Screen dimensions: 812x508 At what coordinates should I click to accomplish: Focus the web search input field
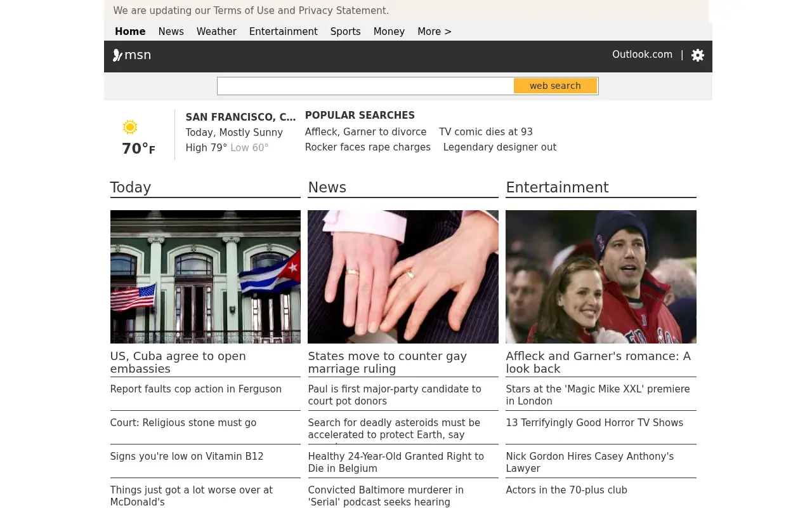click(x=366, y=86)
